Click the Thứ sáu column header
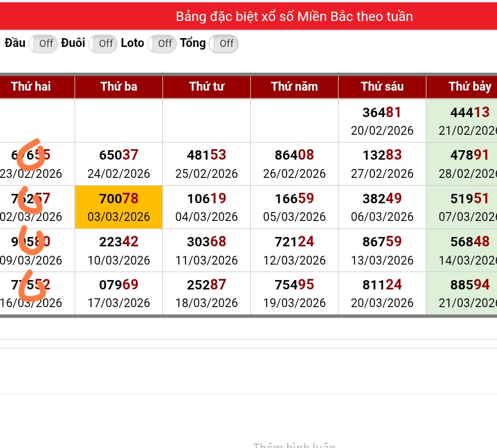Screen dimensions: 497x448 (382, 87)
